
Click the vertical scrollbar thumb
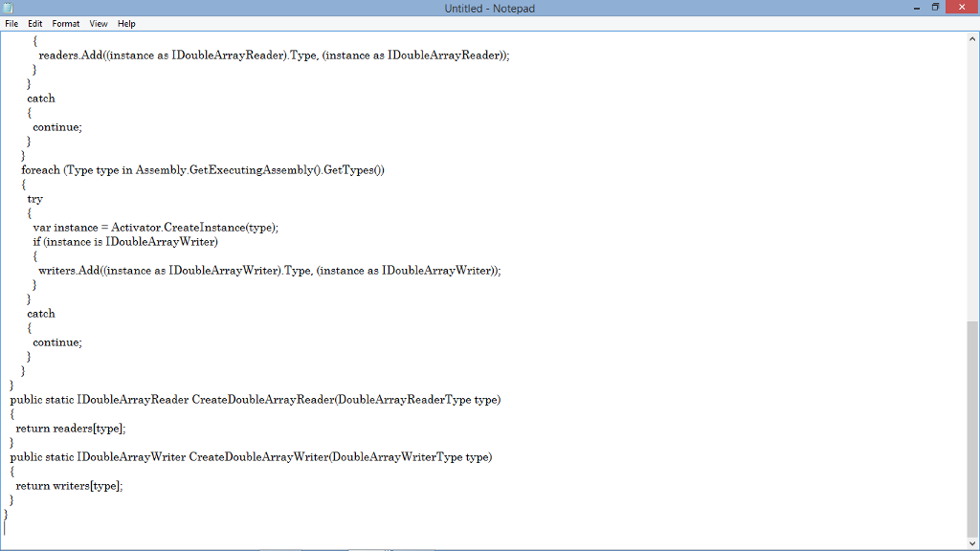972,429
